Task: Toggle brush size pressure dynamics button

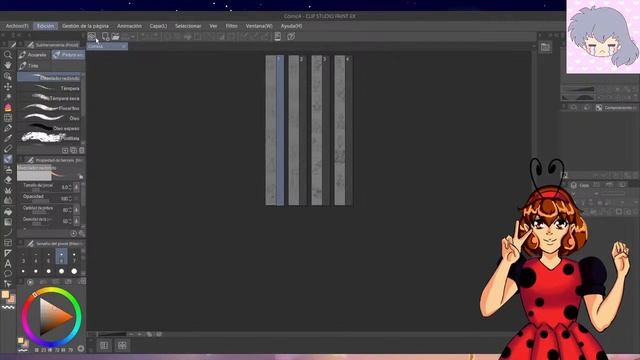Action: [76, 187]
